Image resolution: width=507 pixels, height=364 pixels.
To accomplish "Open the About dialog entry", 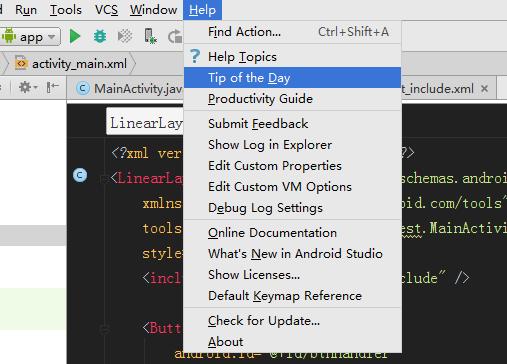I will click(x=292, y=342).
